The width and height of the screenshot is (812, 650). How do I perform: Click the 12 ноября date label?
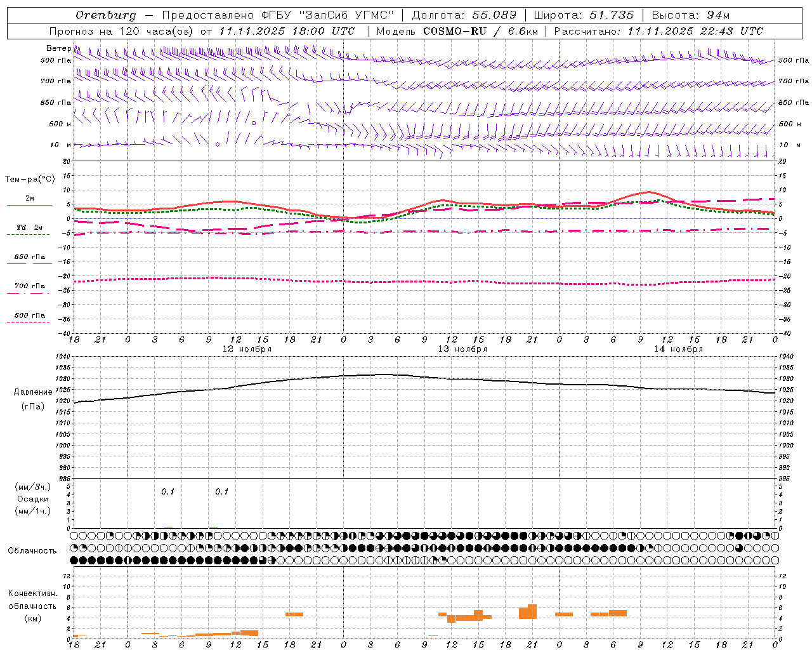click(247, 349)
